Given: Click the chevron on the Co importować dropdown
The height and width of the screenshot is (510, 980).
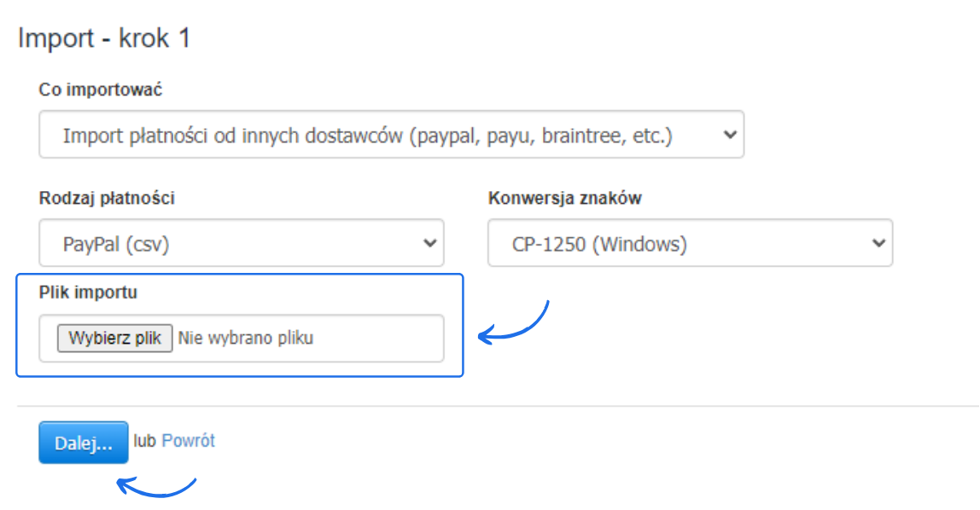Looking at the screenshot, I should (x=728, y=135).
